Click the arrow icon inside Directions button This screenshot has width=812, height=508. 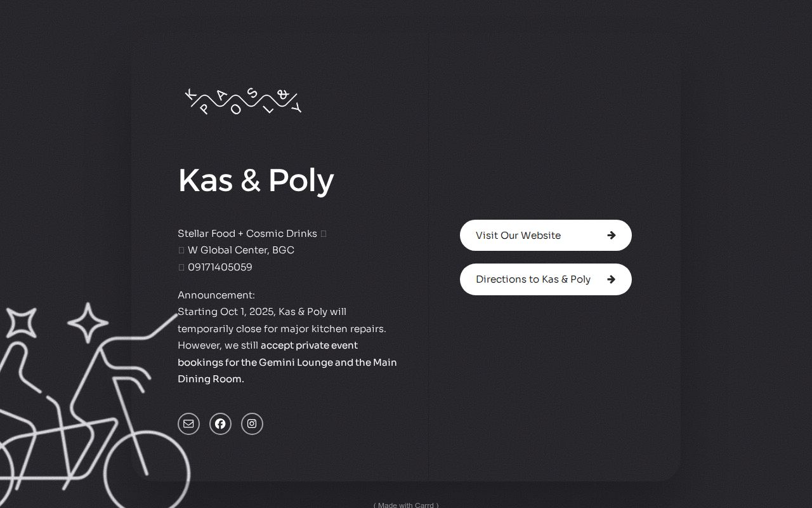click(x=611, y=279)
